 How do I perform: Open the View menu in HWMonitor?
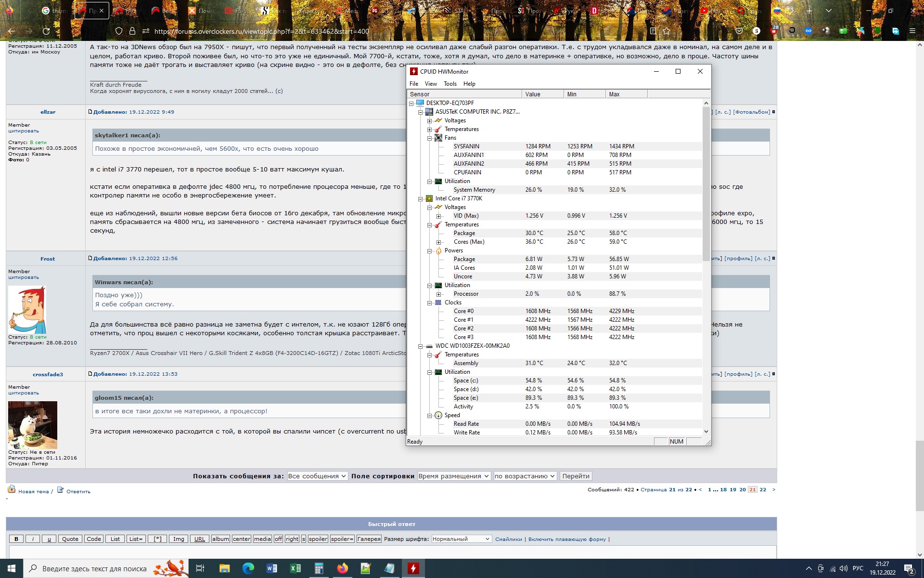(x=431, y=84)
